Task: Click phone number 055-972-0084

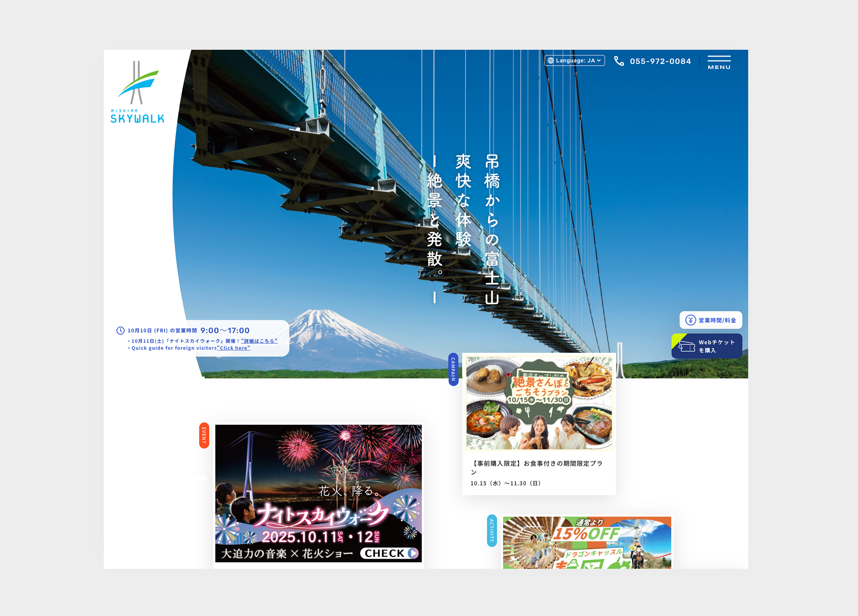Action: pos(660,61)
